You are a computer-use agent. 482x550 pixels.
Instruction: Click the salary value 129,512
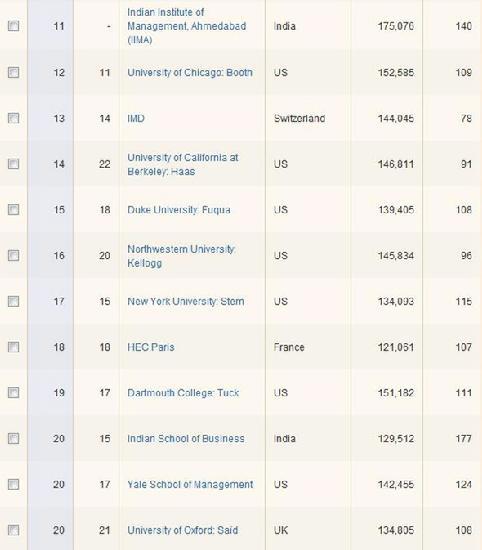click(x=396, y=439)
